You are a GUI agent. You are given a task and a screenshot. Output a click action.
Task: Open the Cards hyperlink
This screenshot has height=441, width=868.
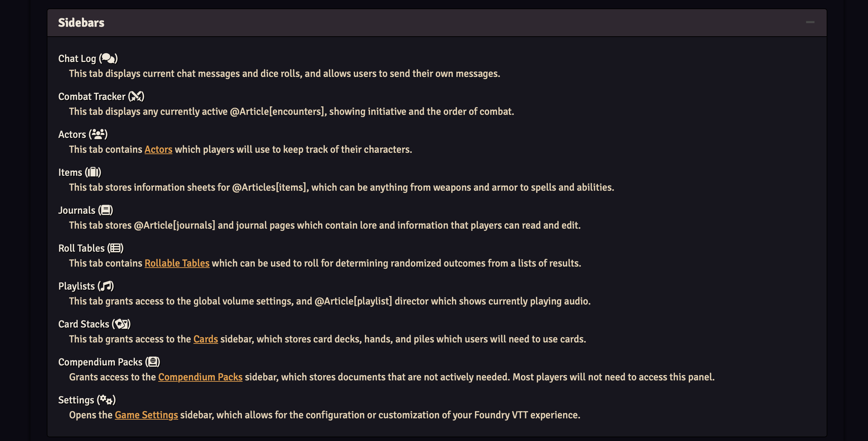coord(205,339)
